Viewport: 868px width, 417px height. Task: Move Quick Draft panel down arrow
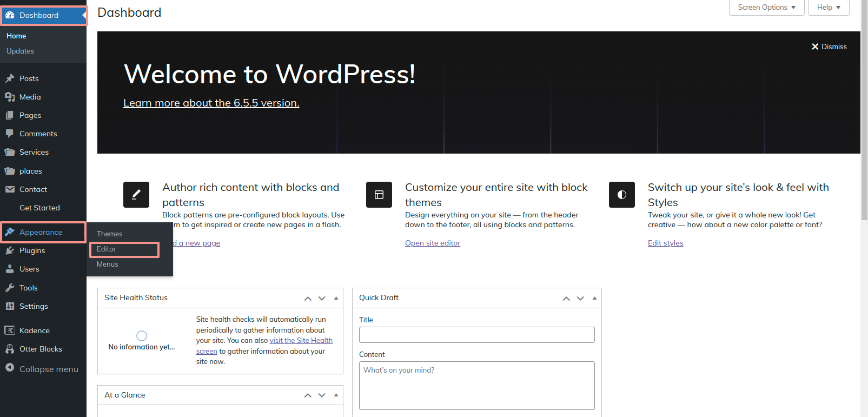580,299
